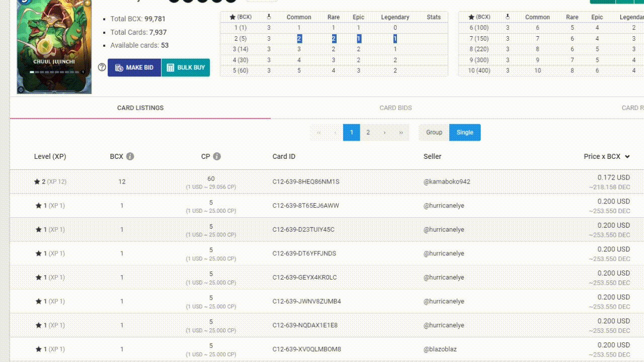Viewport: 644px width, 362px height.
Task: Click the help question mark icon
Action: click(102, 67)
